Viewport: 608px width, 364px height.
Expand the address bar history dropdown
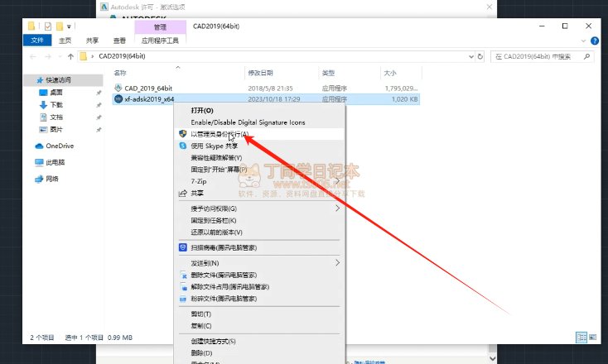(x=471, y=56)
